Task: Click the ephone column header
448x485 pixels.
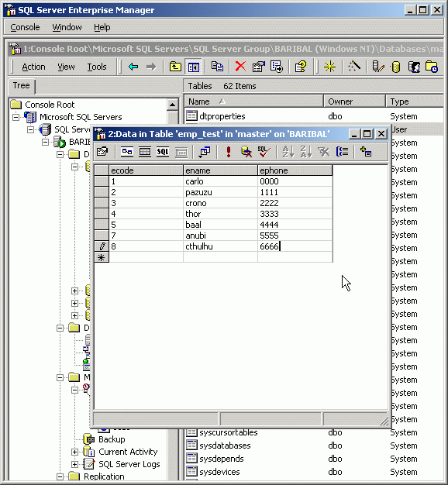Action: 295,170
